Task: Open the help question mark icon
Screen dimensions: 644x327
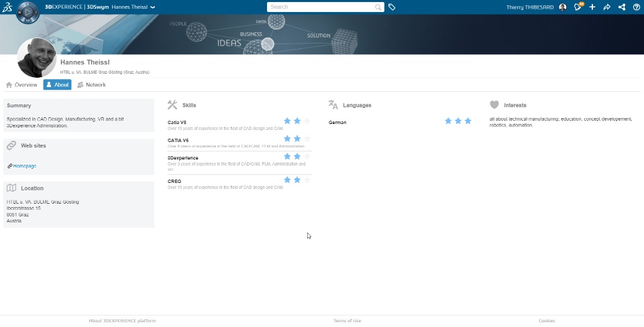Action: click(636, 7)
